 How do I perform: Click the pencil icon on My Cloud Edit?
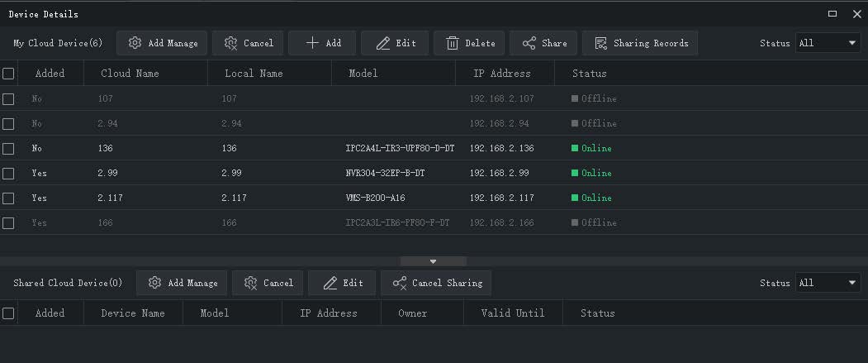[x=383, y=43]
